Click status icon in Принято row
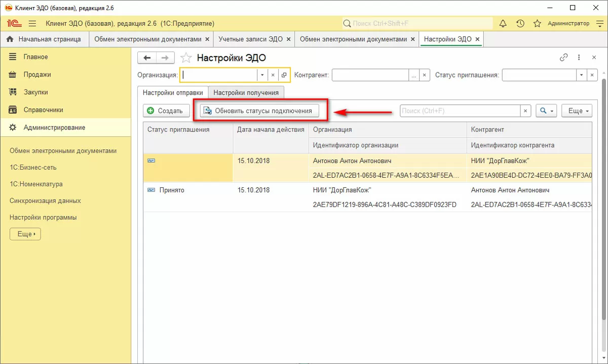The image size is (608, 364). (x=151, y=190)
